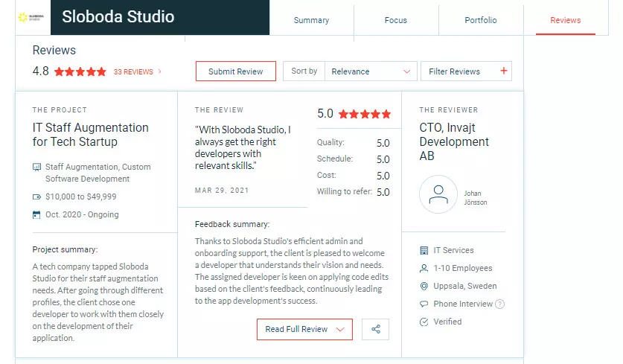Screen dimensions: 623x364
Task: Click the Feedback summary heading
Action: pyautogui.click(x=232, y=224)
